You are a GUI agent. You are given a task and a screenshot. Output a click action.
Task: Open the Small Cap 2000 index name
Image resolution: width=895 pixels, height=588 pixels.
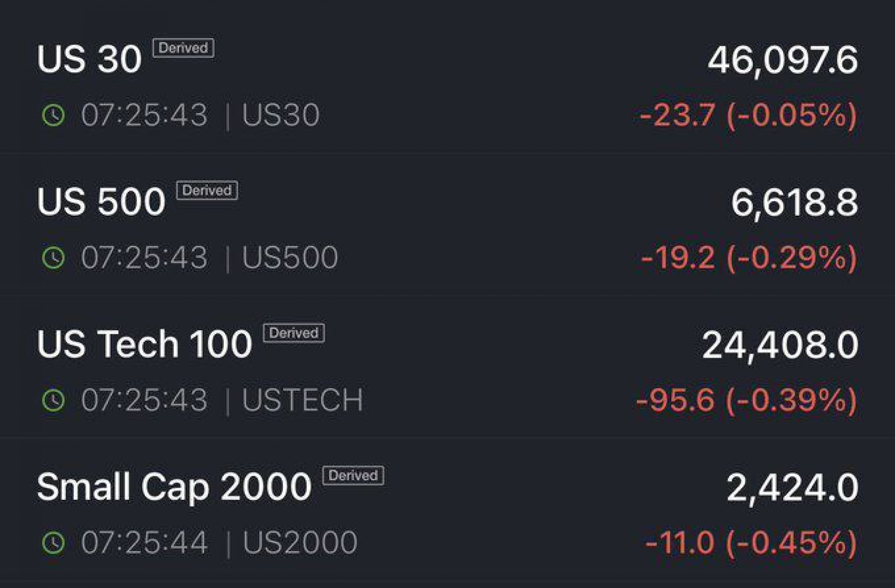(174, 487)
